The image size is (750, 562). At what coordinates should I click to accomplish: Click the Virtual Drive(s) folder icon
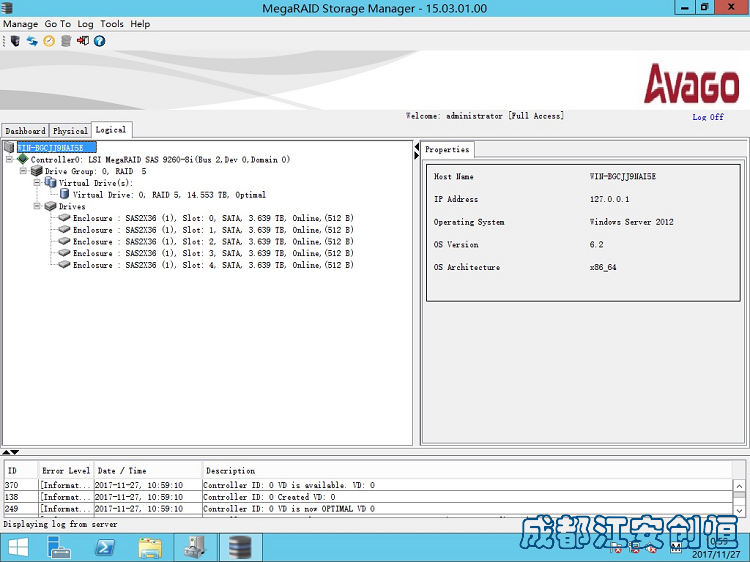coord(50,182)
